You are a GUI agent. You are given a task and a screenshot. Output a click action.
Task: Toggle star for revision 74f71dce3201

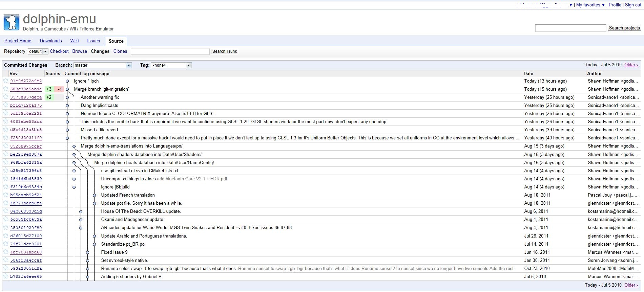click(6, 244)
